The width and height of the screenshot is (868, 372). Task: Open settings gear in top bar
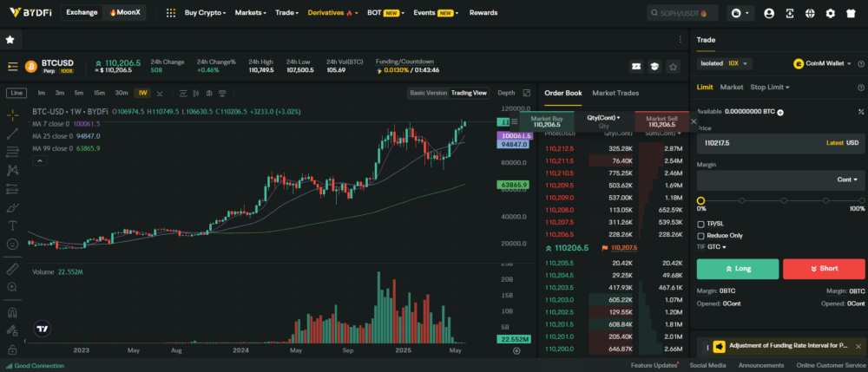(830, 13)
